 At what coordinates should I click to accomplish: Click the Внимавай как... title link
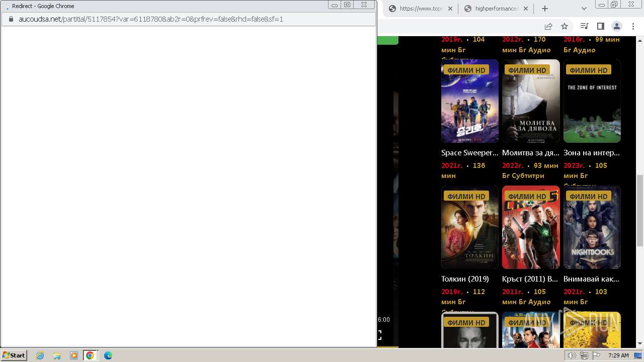(592, 279)
